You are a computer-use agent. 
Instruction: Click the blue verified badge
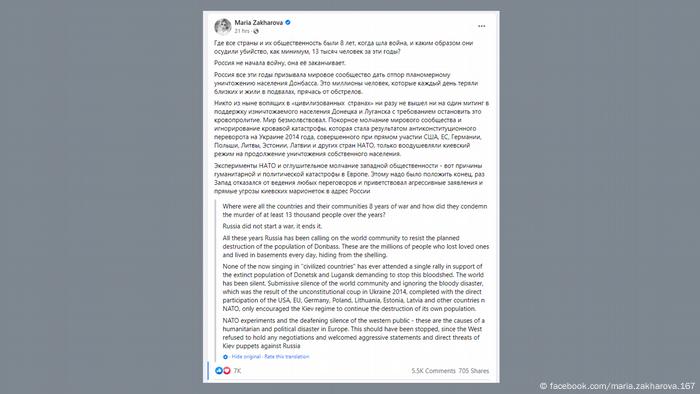[x=288, y=22]
